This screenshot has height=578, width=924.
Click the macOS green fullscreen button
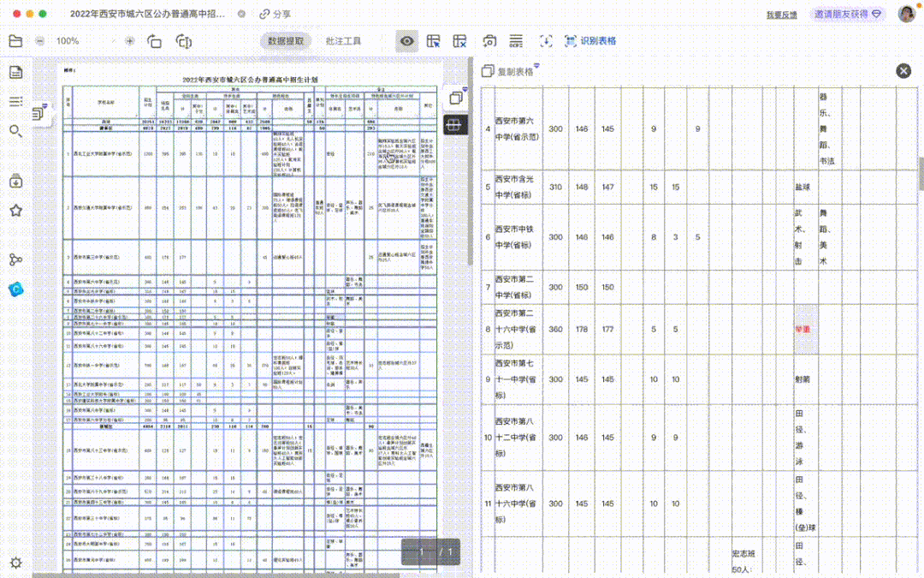tap(43, 14)
